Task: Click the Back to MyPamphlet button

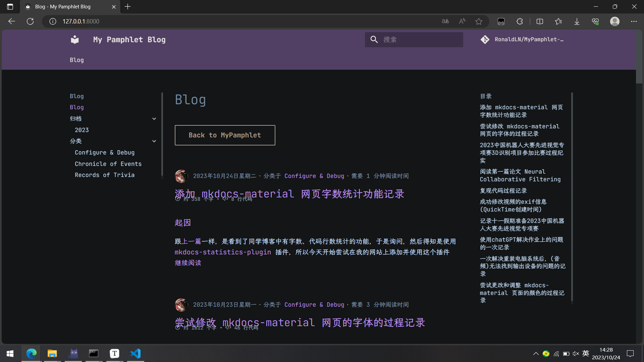Action: click(225, 135)
